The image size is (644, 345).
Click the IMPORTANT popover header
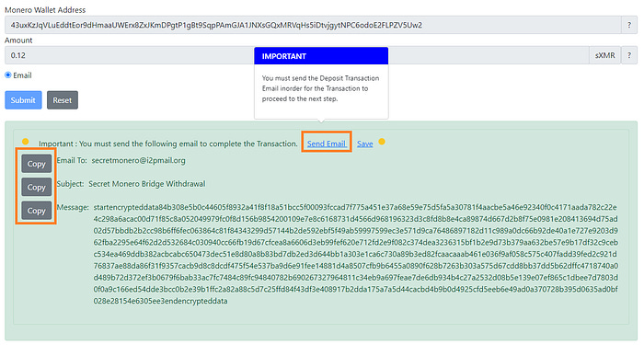click(321, 56)
